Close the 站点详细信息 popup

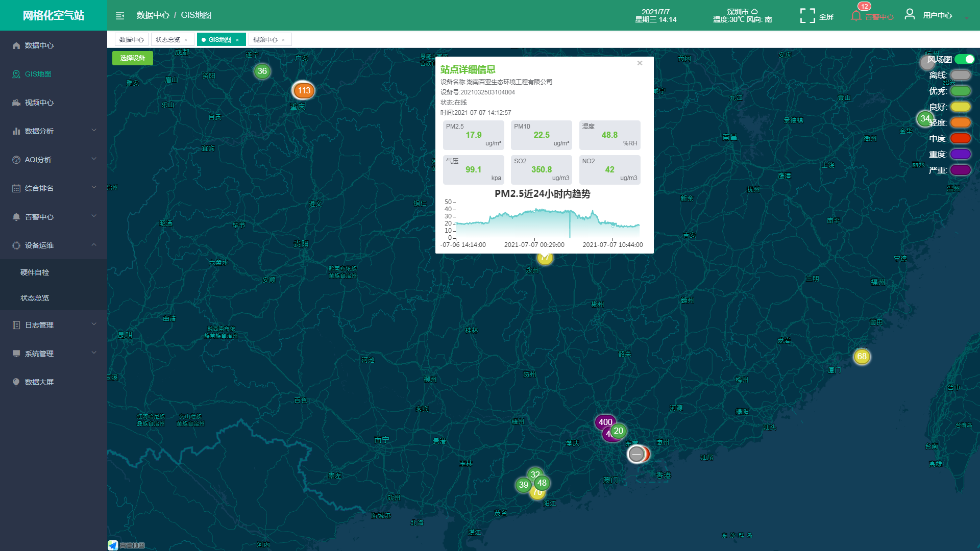coord(640,63)
